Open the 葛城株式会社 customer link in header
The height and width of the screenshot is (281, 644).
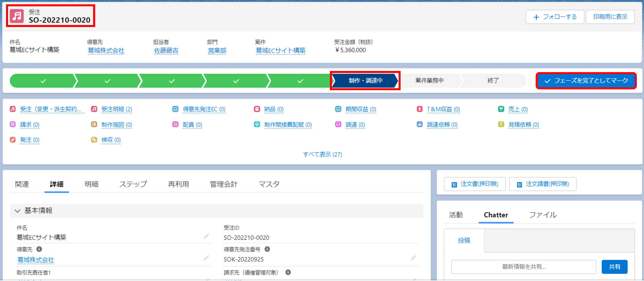(x=106, y=51)
